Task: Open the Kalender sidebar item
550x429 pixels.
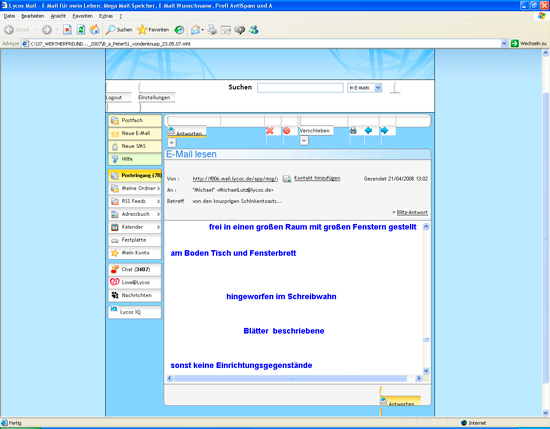Action: [135, 227]
